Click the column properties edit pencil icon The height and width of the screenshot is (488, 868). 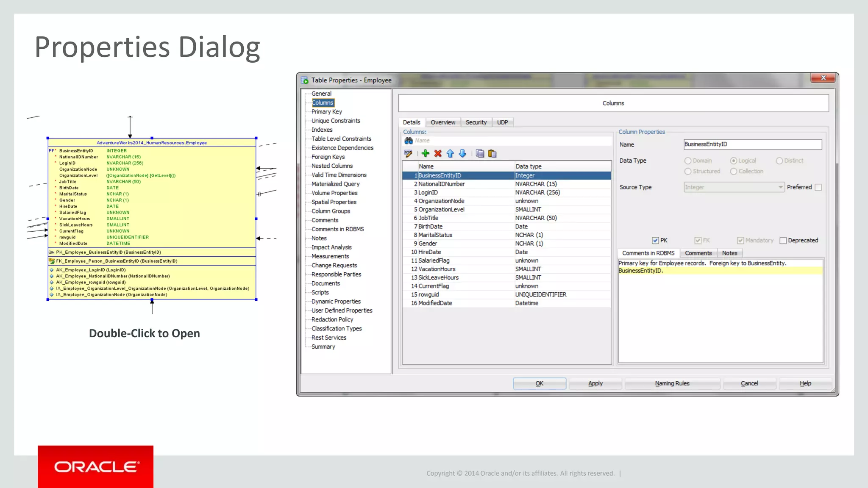click(408, 154)
